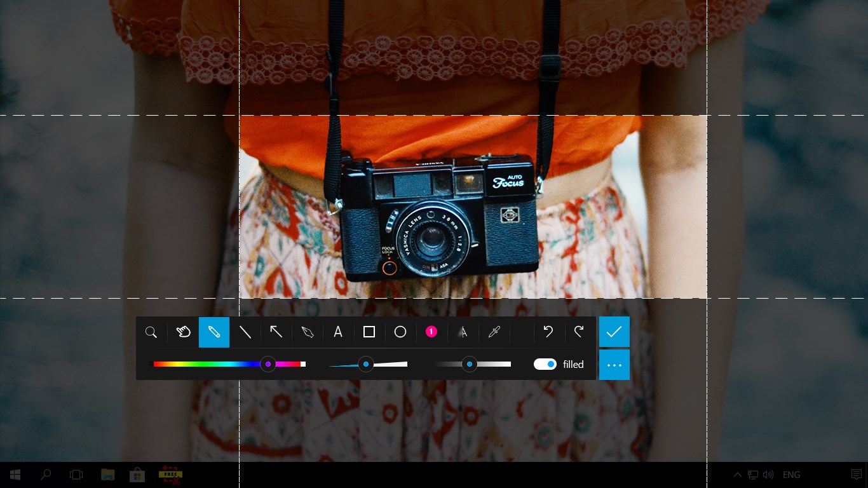Image resolution: width=868 pixels, height=488 pixels.
Task: Click the undo arrow
Action: 548,332
